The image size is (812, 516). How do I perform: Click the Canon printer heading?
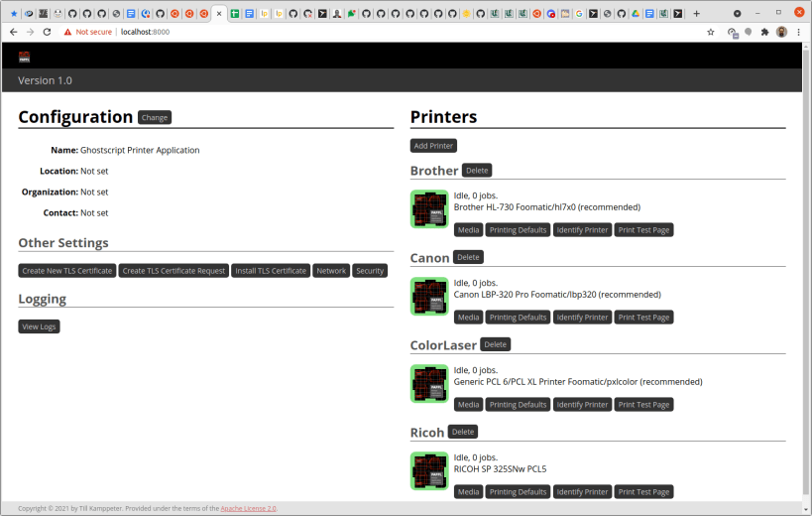pyautogui.click(x=429, y=258)
